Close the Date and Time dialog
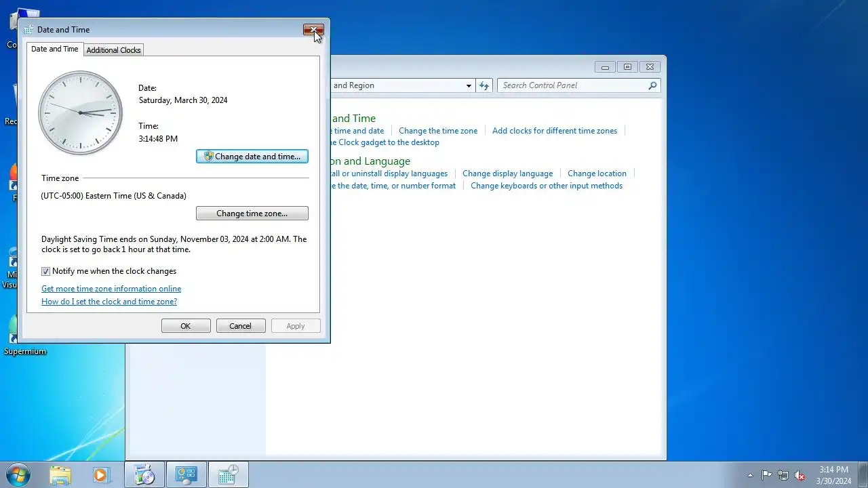This screenshot has width=868, height=488. click(313, 30)
